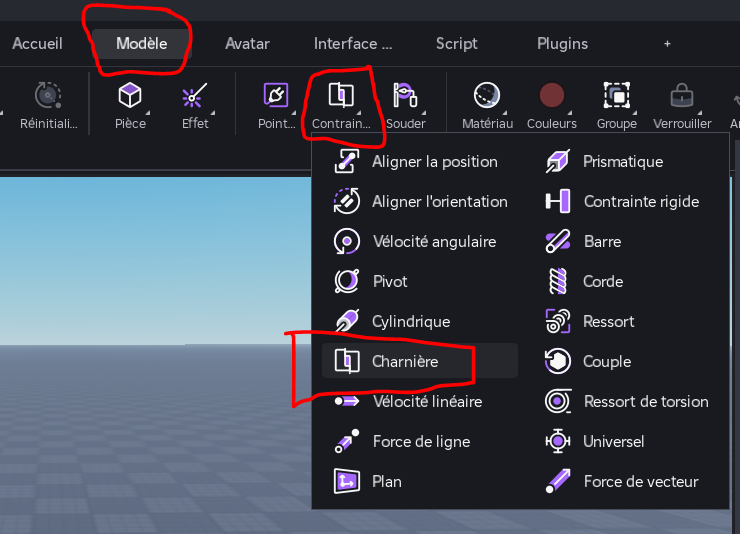
Task: Select the Effet sparkle tool icon
Action: point(194,96)
